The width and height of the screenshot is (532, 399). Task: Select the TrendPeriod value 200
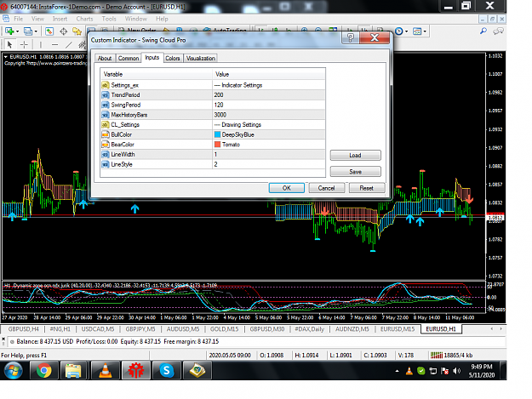pyautogui.click(x=268, y=95)
